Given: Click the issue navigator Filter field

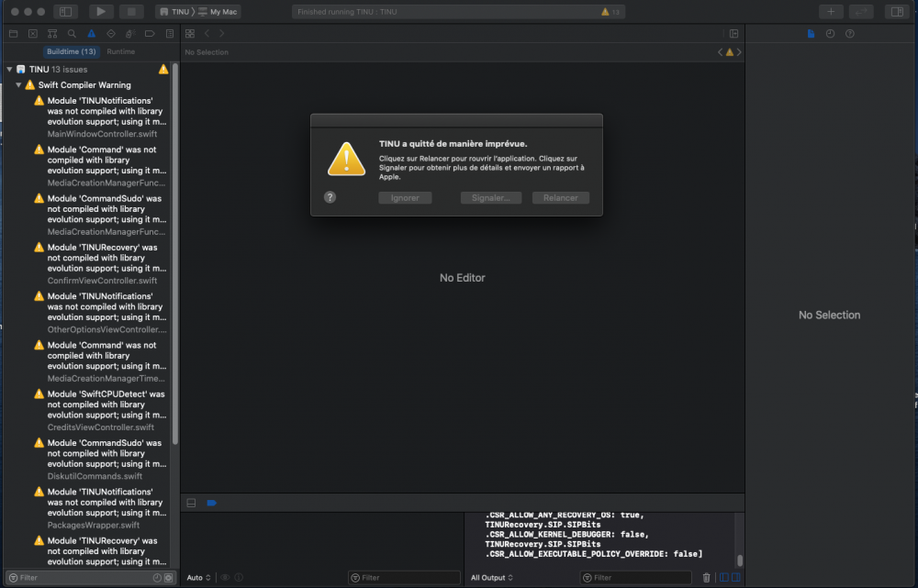Looking at the screenshot, I should 91,578.
